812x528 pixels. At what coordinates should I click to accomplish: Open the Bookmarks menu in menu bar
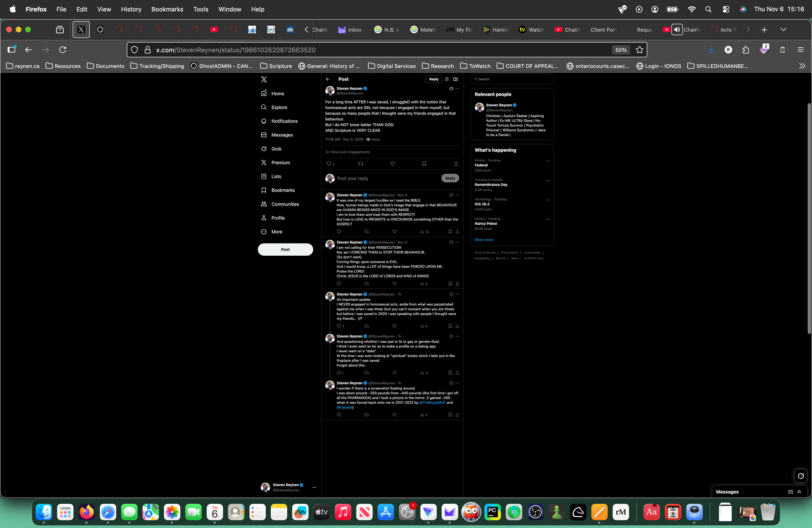(167, 9)
